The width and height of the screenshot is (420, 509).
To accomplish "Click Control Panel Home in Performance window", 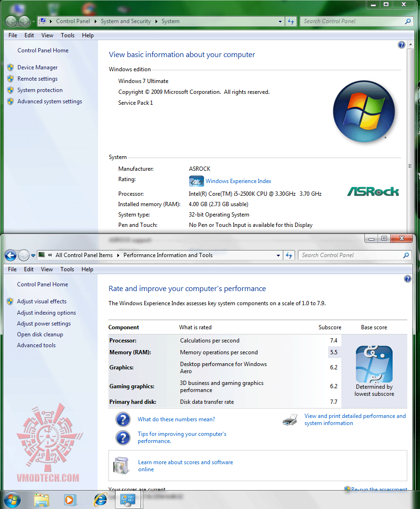I will pos(42,284).
